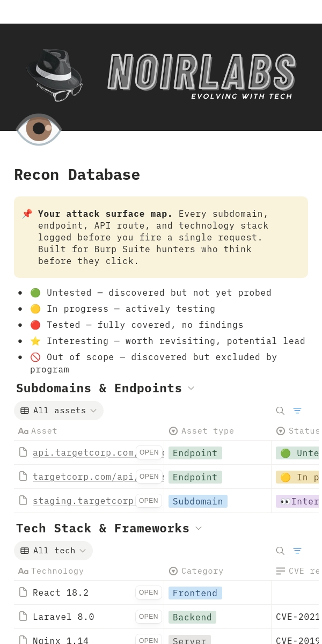This screenshot has height=644, width=322.
Task: Open filter for Subdomains & Endpoints
Action: tap(297, 411)
